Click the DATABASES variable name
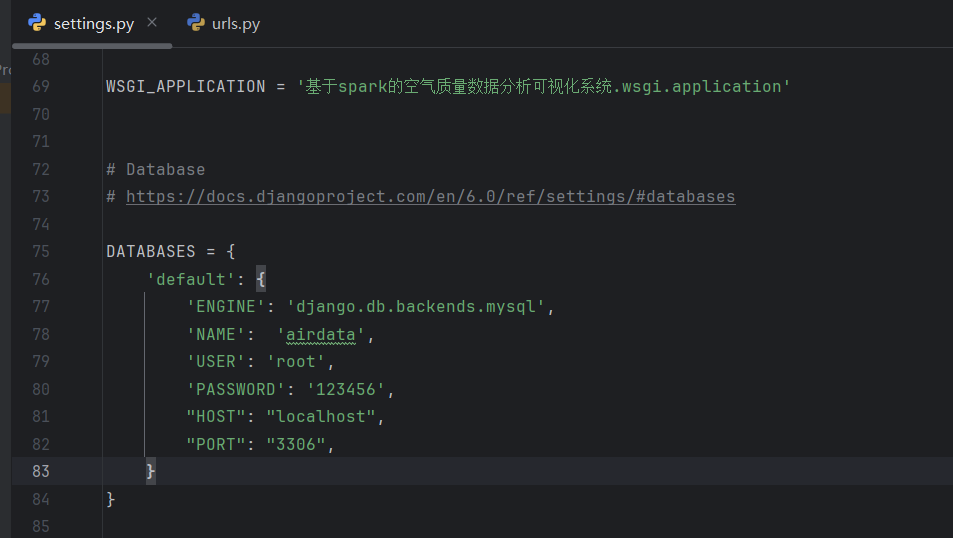This screenshot has height=538, width=953. click(151, 251)
